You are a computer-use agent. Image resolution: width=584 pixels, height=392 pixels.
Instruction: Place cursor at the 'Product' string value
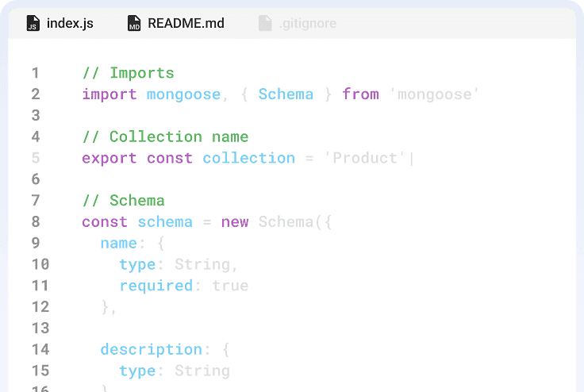[365, 158]
